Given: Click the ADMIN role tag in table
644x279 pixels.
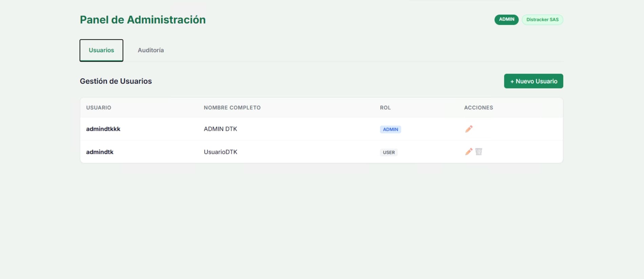Looking at the screenshot, I should pyautogui.click(x=390, y=129).
